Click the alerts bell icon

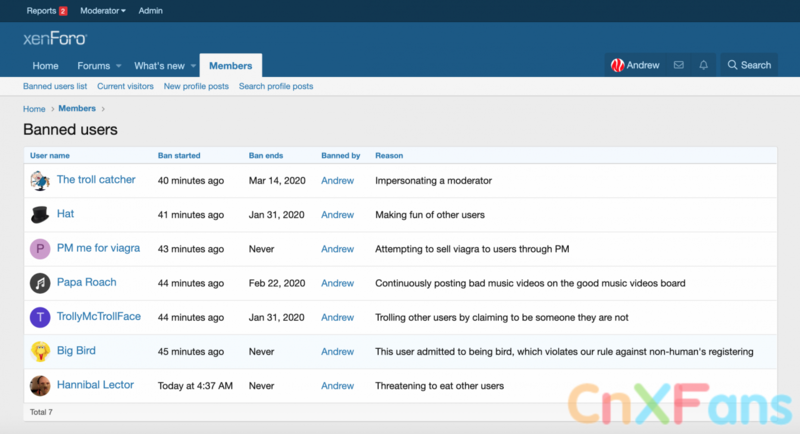pyautogui.click(x=704, y=65)
